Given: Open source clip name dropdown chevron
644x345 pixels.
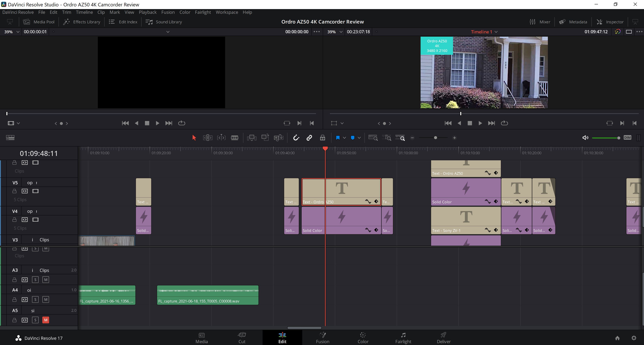Looking at the screenshot, I should click(168, 32).
